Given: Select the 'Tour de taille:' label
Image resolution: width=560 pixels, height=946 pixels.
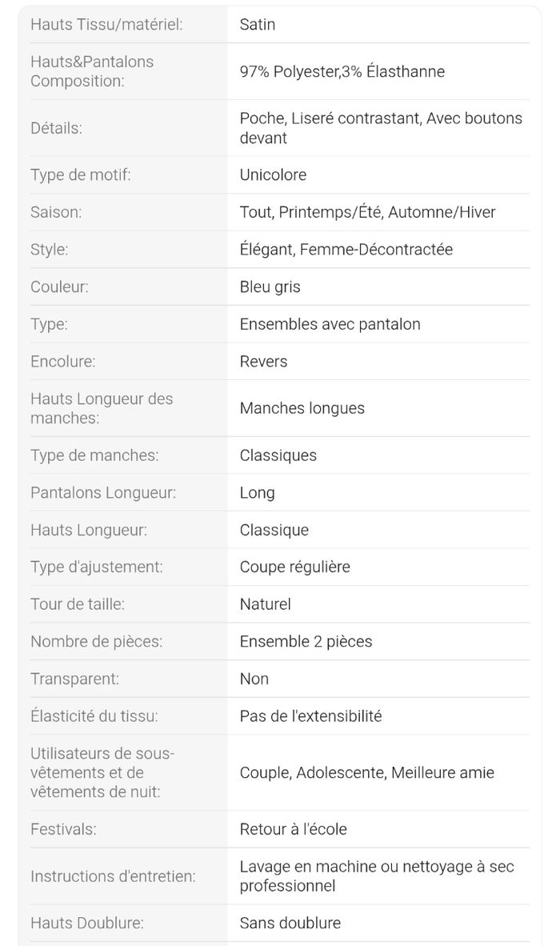Looking at the screenshot, I should [78, 604].
